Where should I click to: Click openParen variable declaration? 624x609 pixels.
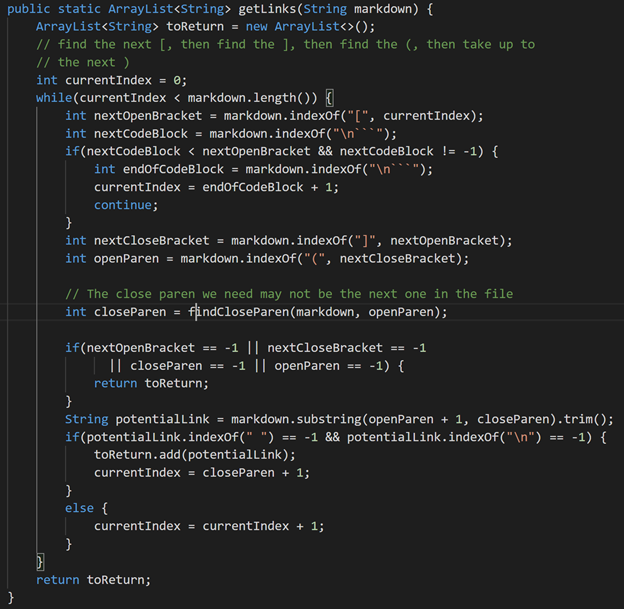pos(126,258)
